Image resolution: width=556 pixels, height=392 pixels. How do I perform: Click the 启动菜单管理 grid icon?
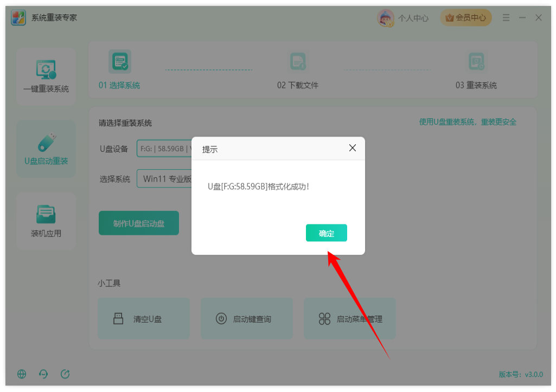point(324,319)
